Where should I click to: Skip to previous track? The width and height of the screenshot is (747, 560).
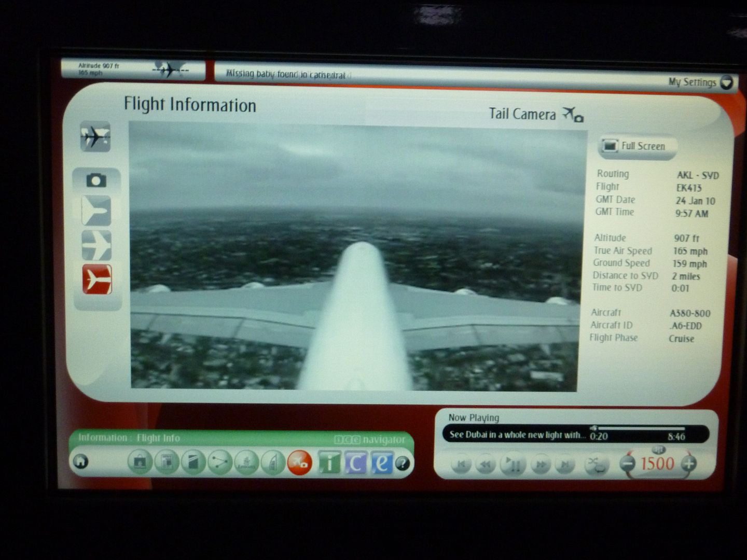click(x=461, y=465)
